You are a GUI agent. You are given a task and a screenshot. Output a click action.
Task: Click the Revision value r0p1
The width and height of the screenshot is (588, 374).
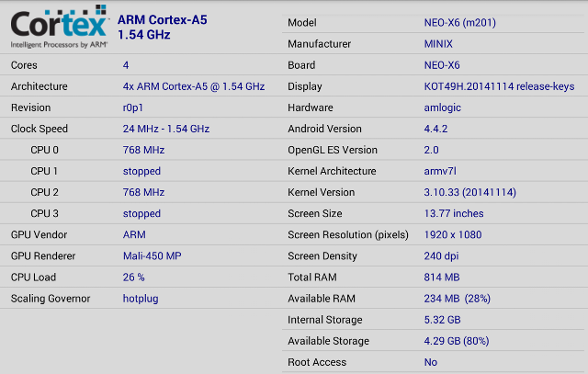pos(132,108)
